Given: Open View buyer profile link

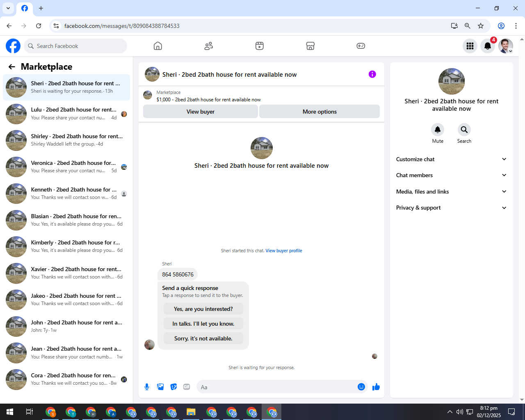Looking at the screenshot, I should pos(284,251).
